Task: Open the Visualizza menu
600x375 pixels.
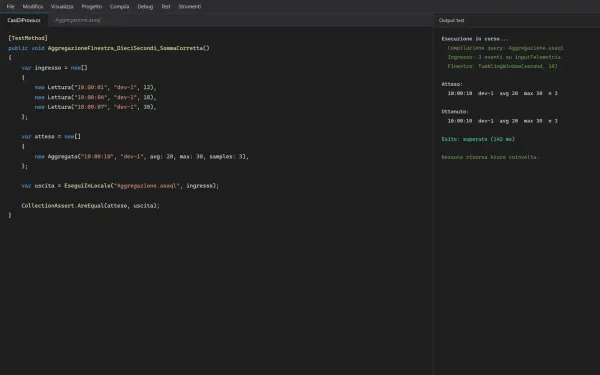Action: click(x=62, y=7)
